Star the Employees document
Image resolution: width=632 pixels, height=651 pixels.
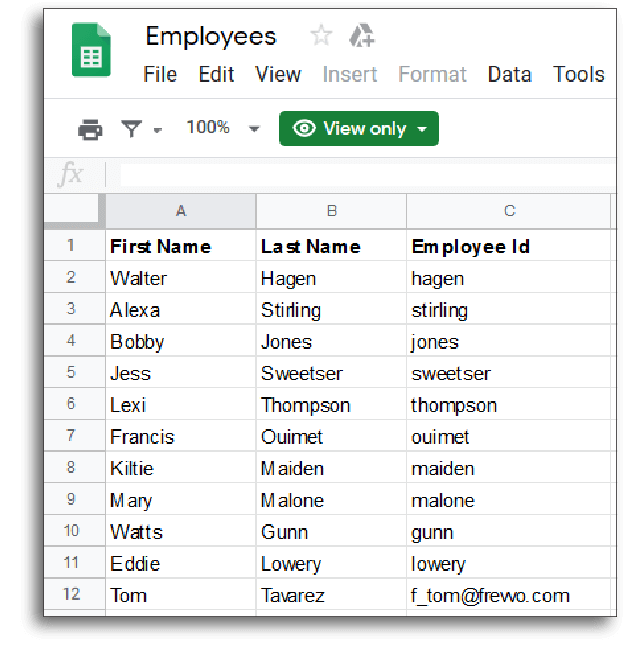tap(321, 35)
